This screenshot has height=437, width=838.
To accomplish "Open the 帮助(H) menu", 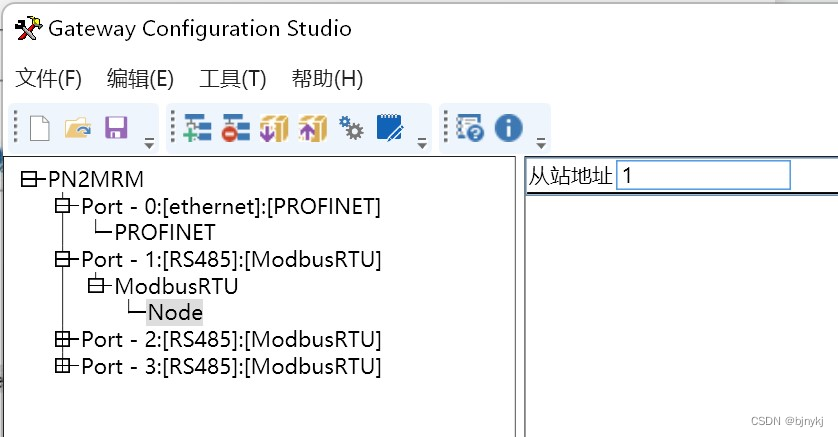I will pos(327,79).
